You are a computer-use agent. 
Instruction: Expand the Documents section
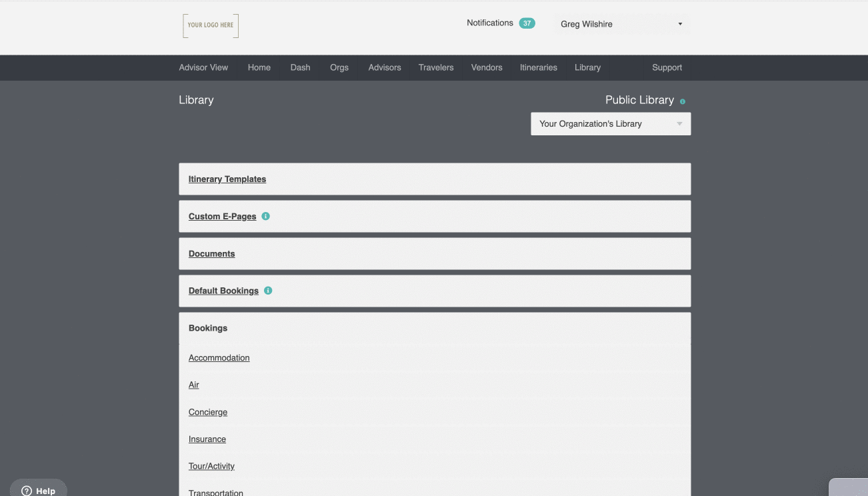click(211, 253)
